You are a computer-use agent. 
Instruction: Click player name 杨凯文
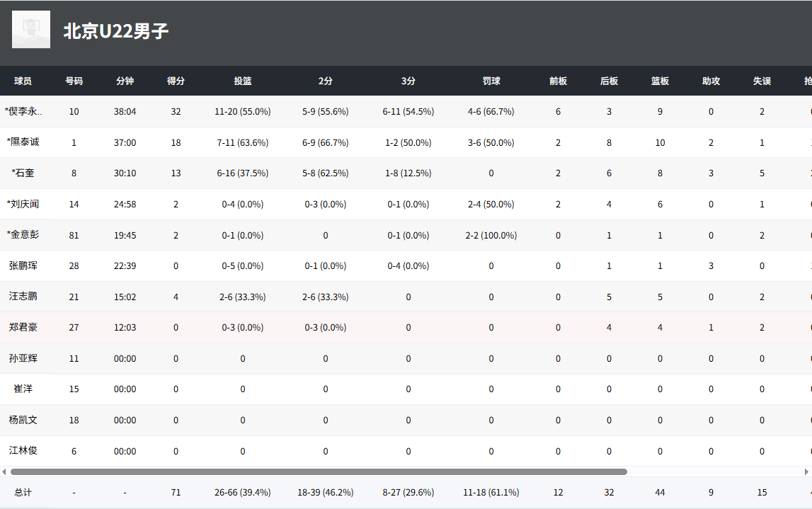[23, 421]
